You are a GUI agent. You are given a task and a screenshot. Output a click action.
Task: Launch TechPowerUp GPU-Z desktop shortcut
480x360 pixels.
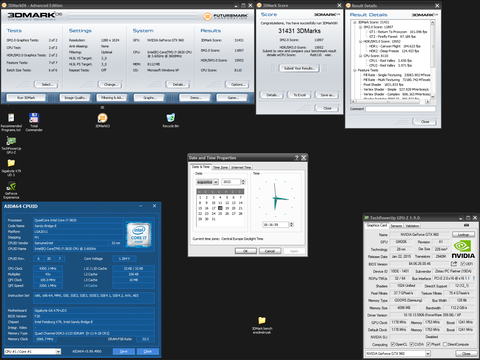(x=11, y=141)
